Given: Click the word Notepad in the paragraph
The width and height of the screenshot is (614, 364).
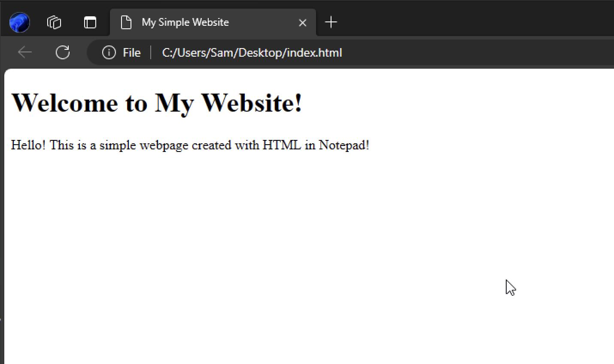Looking at the screenshot, I should (x=343, y=145).
